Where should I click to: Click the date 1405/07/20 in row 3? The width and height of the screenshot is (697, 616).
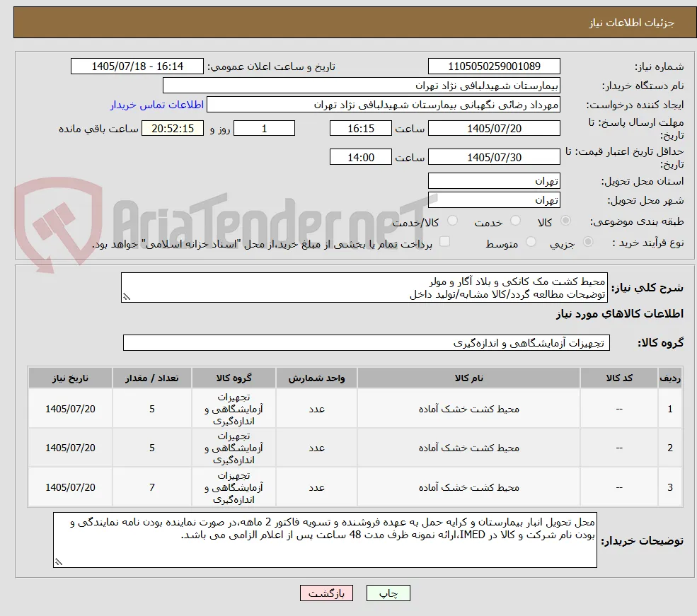[70, 487]
